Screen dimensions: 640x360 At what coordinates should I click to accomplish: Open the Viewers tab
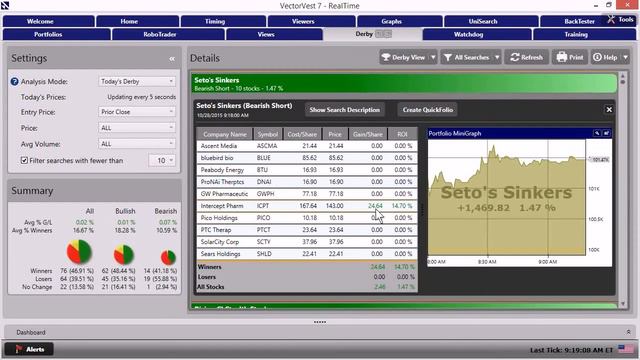311,21
